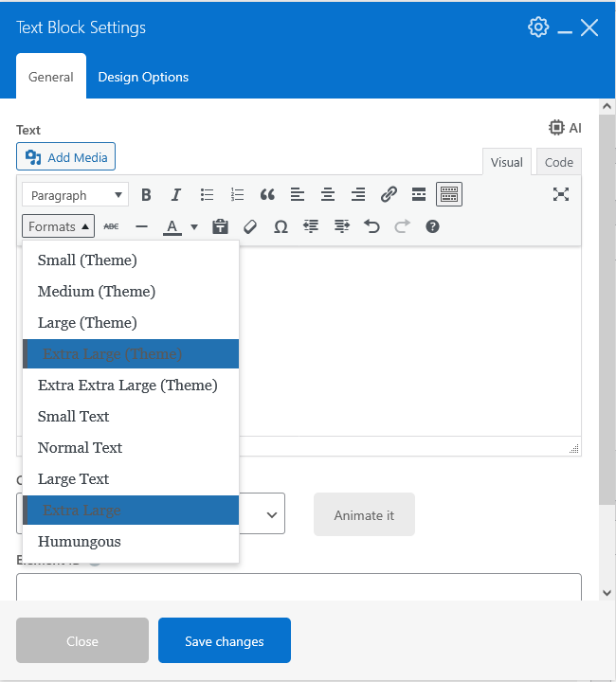The image size is (616, 682).
Task: Choose Medium (Theme) format
Action: pyautogui.click(x=131, y=292)
